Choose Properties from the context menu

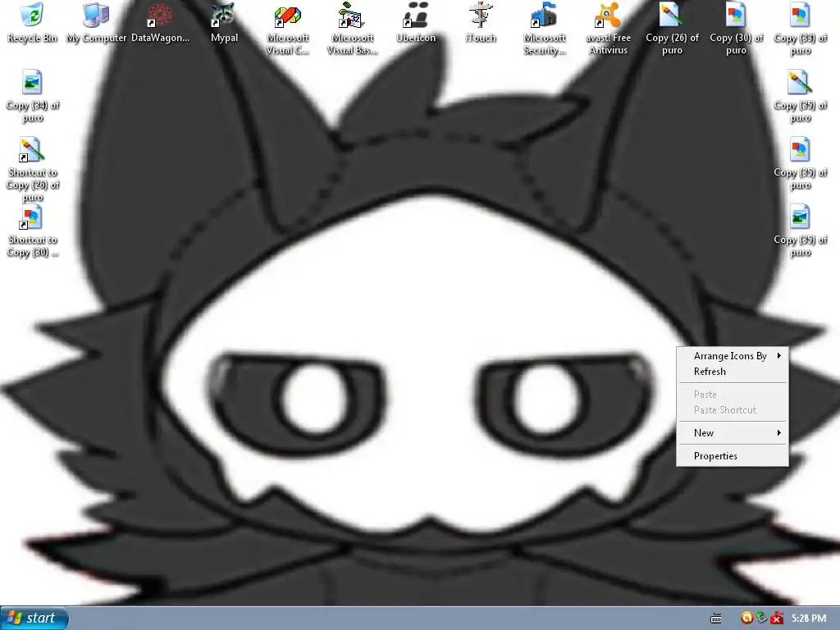[x=733, y=456]
